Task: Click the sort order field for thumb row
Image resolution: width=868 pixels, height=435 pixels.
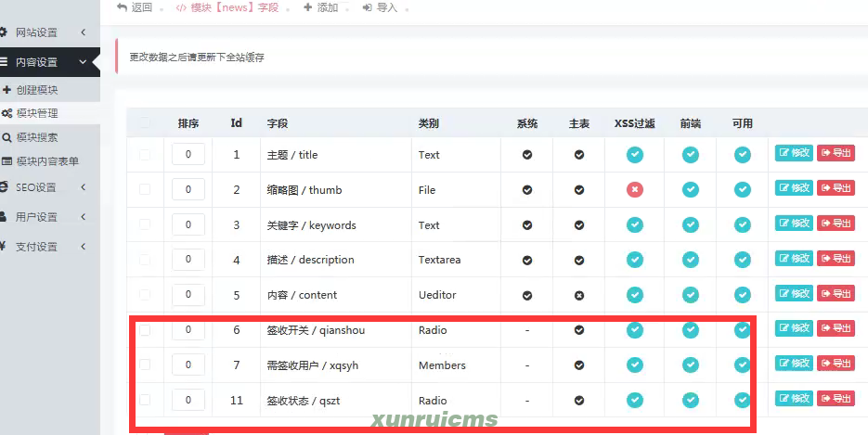Action: pos(188,189)
